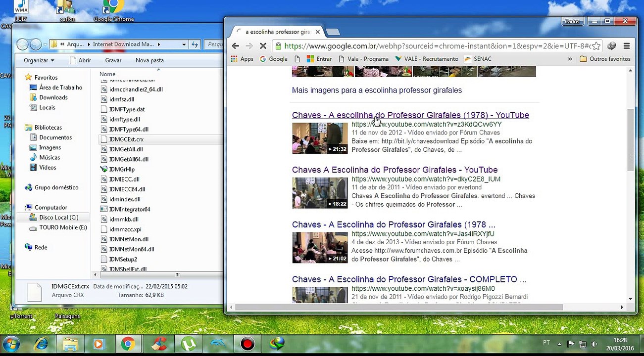Open a new Chrome tab

pos(333,32)
